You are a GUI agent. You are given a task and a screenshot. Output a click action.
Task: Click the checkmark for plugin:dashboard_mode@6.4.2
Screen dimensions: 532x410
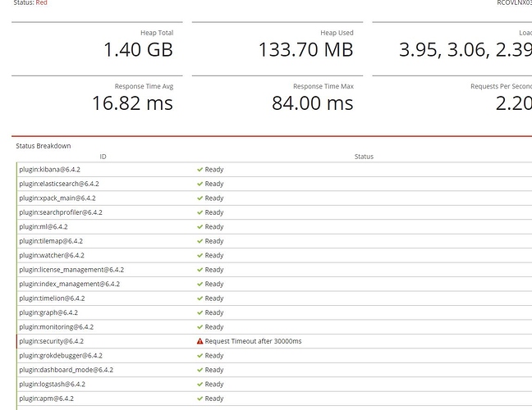[199, 370]
